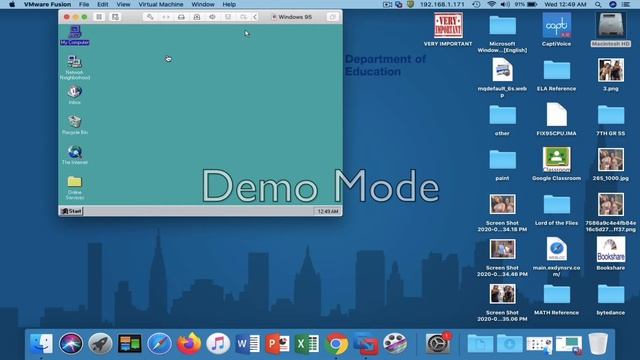Click the battery status in menu bar
Screen dimensions: 640x360
pos(526,4)
